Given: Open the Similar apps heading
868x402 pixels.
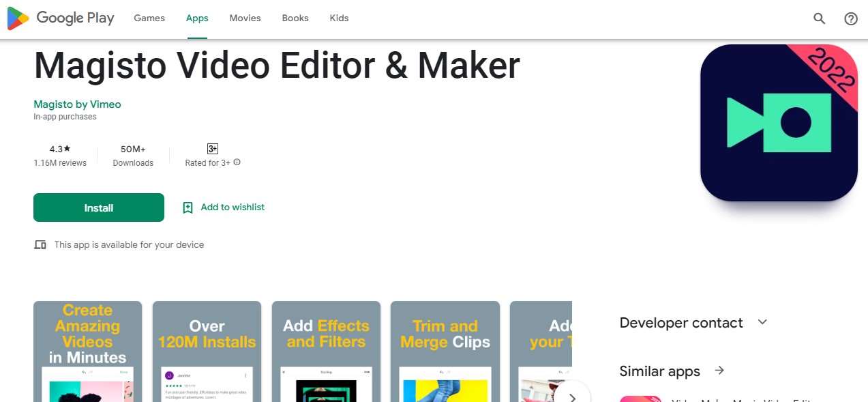Looking at the screenshot, I should tap(659, 371).
